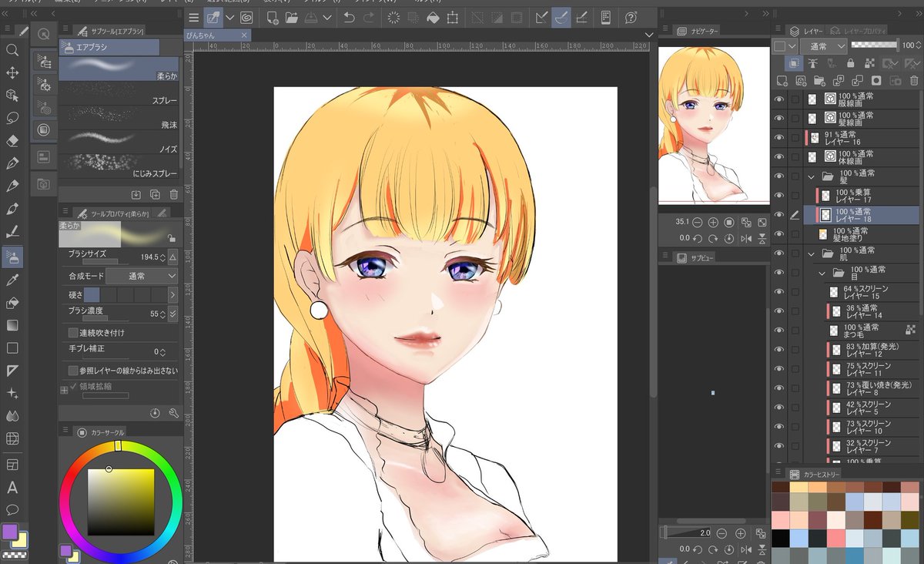
Task: Select 柔らか airbrush sub tool
Action: click(x=119, y=68)
